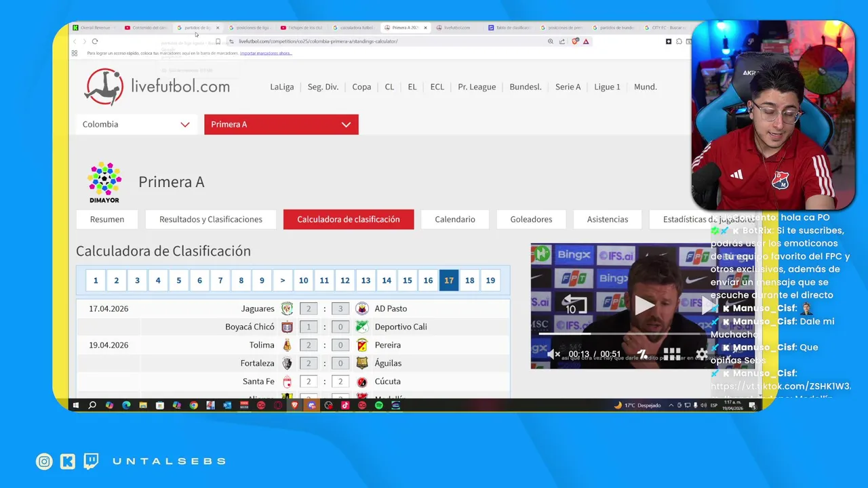The image size is (868, 488).
Task: Select matchday 16 button
Action: pyautogui.click(x=428, y=280)
